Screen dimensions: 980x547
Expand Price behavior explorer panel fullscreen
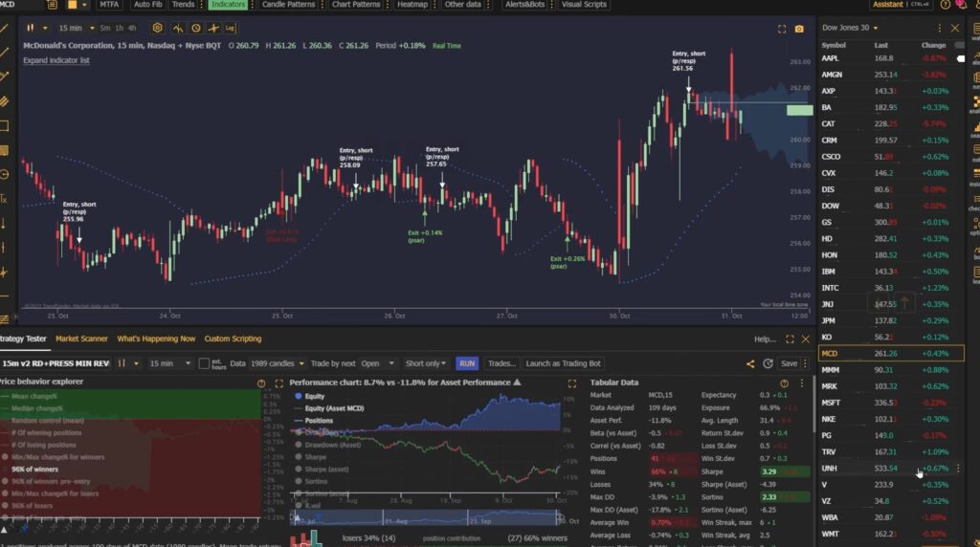[x=278, y=383]
